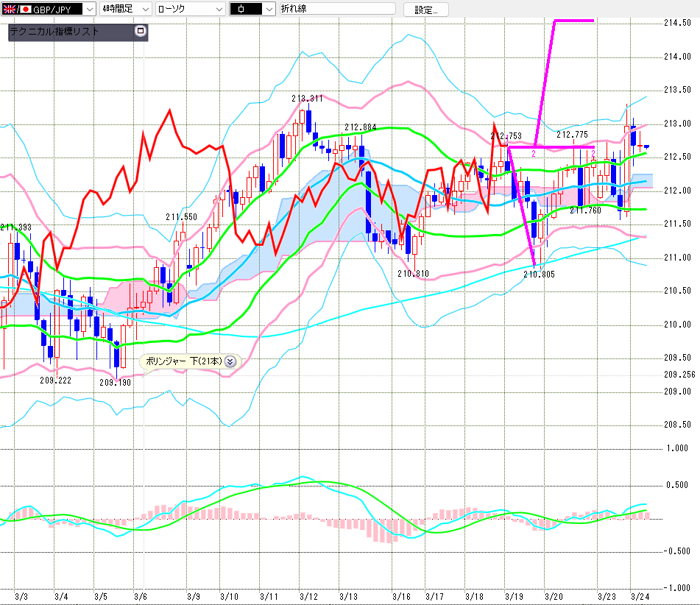Click the テクニカル指標リスト panel title bar
Screen dimensions: 700x605
tap(70, 32)
